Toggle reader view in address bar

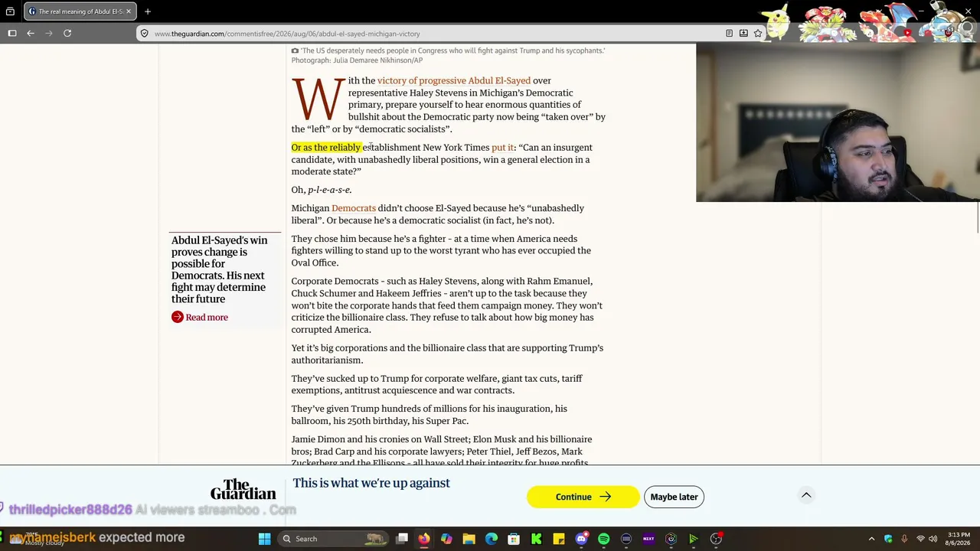pos(729,34)
